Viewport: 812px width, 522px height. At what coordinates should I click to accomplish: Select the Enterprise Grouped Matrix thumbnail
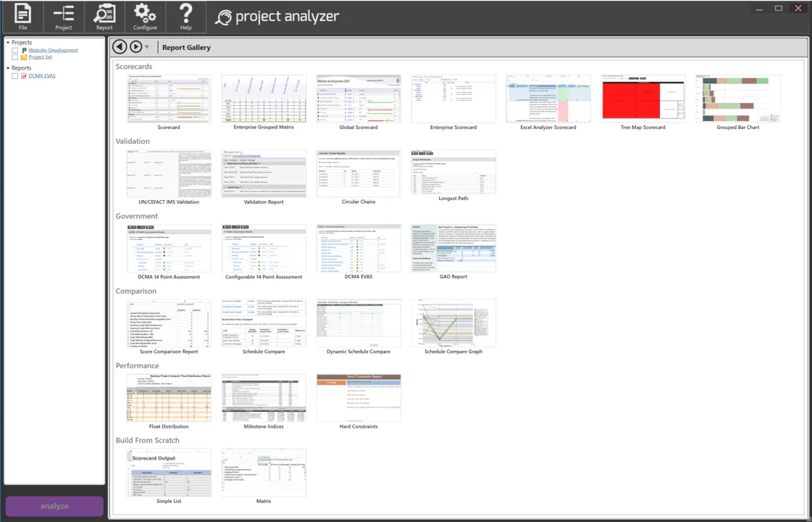264,99
